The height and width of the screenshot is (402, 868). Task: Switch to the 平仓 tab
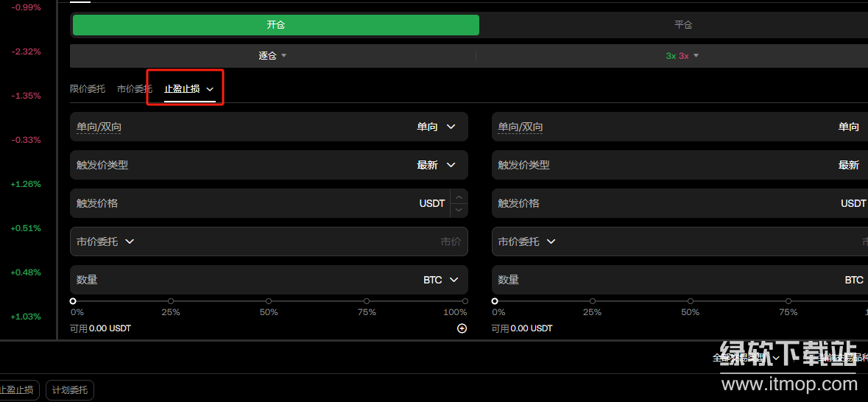(683, 25)
